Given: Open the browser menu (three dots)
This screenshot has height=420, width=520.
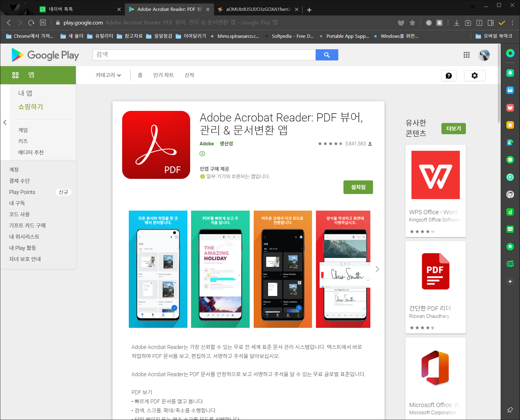Looking at the screenshot, I should pos(512,23).
